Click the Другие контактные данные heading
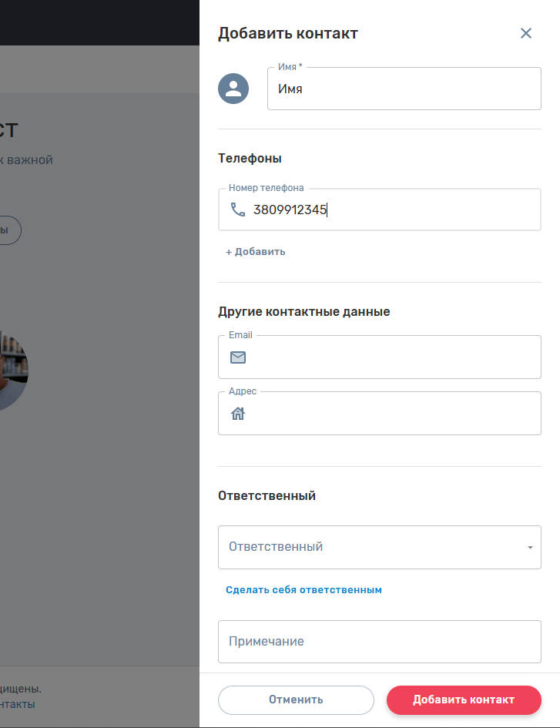The height and width of the screenshot is (728, 560). pyautogui.click(x=303, y=312)
